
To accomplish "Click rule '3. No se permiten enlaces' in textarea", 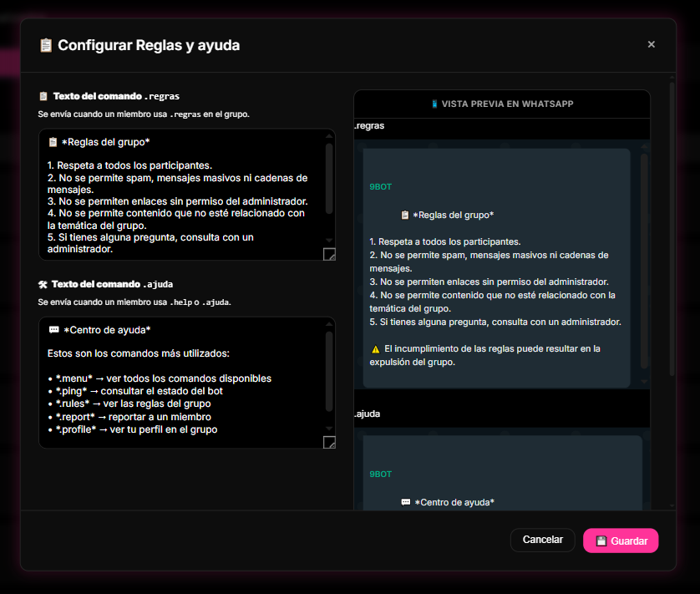I will coord(178,201).
